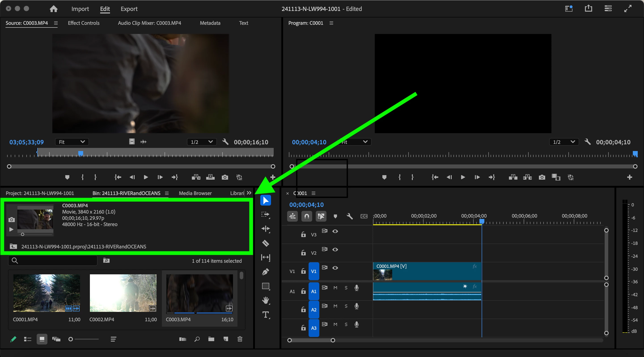
Task: Click the Insert button in Source monitor
Action: [196, 177]
